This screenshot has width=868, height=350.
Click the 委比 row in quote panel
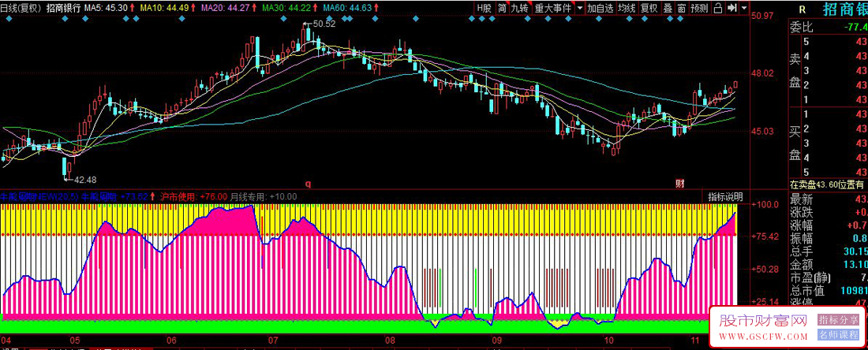tap(828, 27)
